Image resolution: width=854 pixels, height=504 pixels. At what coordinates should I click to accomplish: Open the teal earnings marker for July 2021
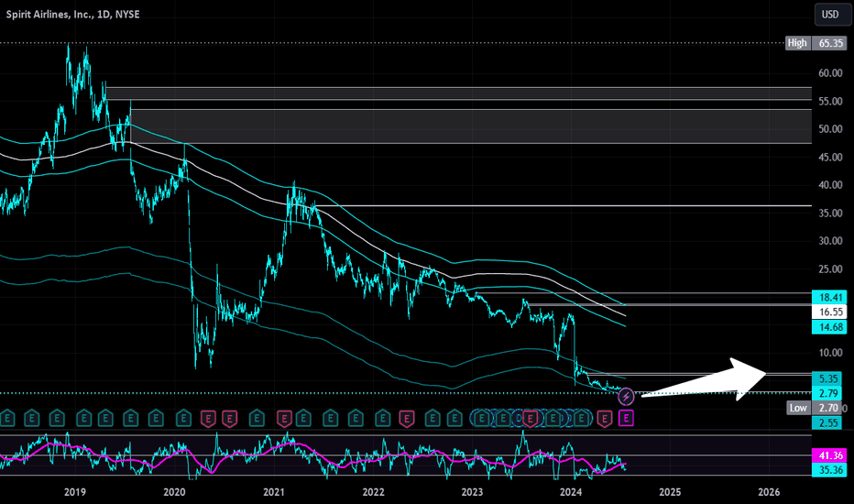tap(330, 419)
